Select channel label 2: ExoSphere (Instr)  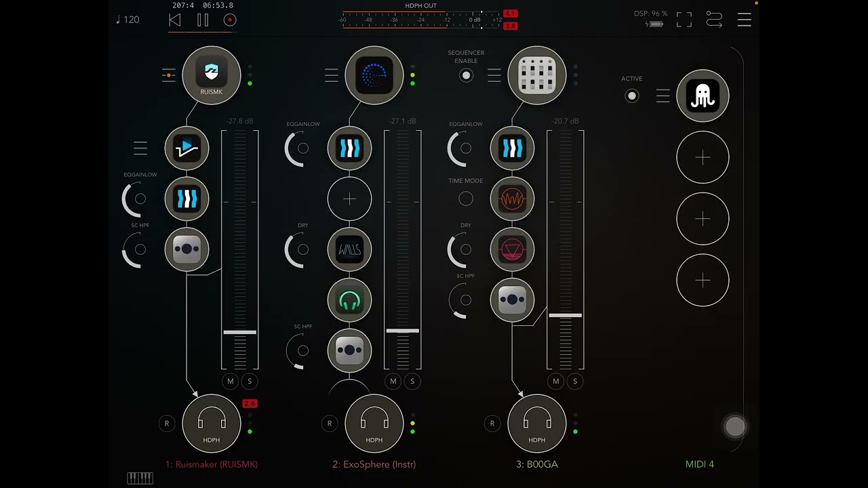pyautogui.click(x=374, y=464)
